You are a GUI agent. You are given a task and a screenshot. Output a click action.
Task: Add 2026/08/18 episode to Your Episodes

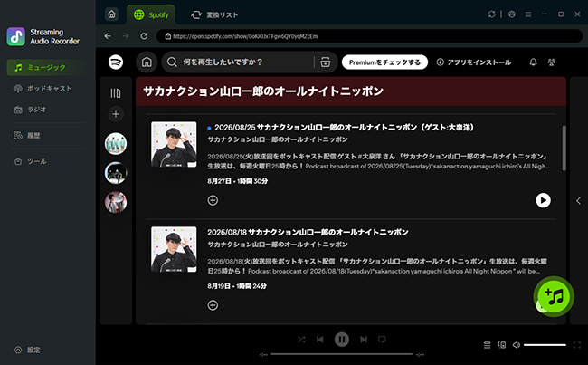pyautogui.click(x=213, y=305)
